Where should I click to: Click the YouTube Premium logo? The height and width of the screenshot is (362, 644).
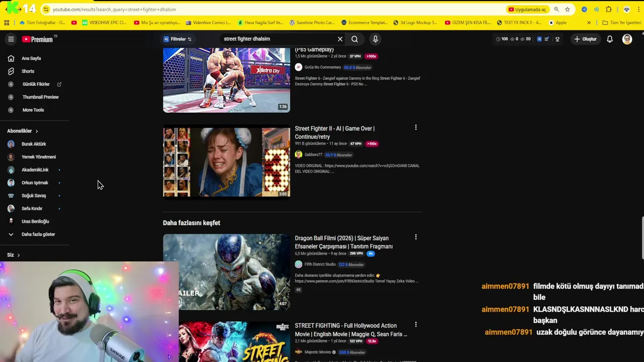coord(37,39)
